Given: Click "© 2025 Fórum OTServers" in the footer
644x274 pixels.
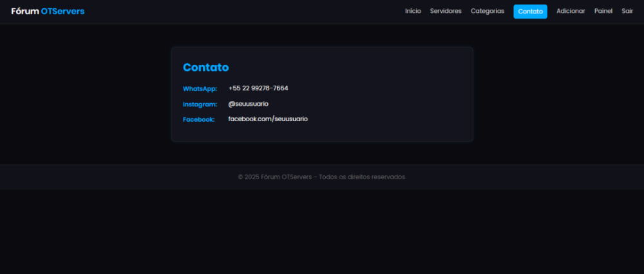Looking at the screenshot, I should 275,177.
